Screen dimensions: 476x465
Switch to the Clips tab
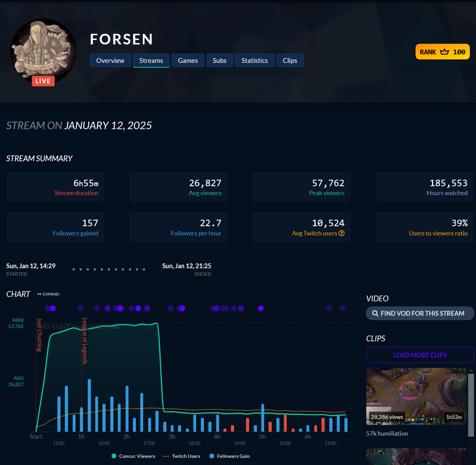(290, 60)
